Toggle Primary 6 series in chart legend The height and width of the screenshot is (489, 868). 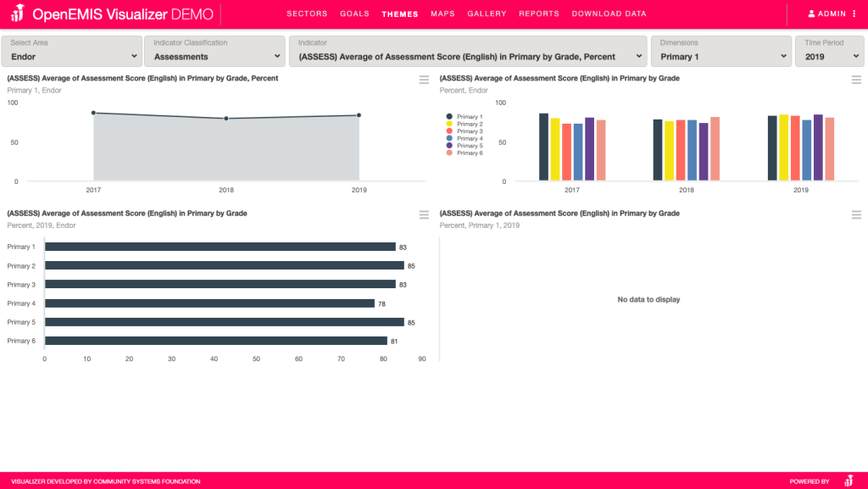pyautogui.click(x=469, y=153)
